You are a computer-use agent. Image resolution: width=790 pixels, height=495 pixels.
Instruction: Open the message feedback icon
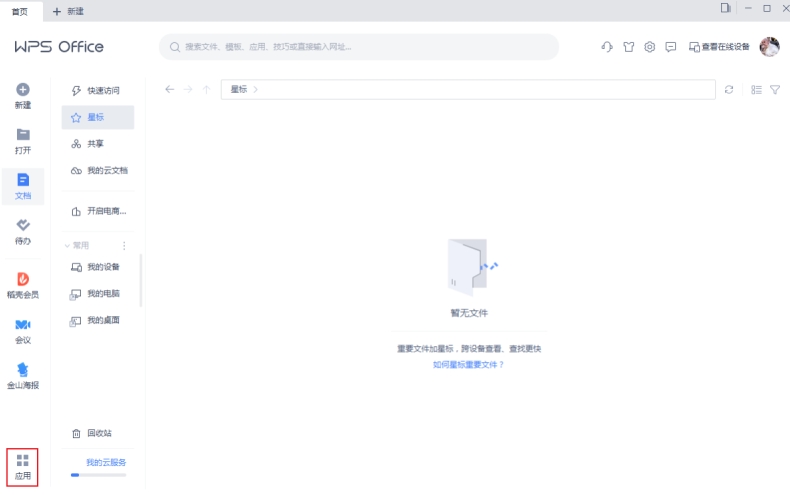[x=671, y=47]
